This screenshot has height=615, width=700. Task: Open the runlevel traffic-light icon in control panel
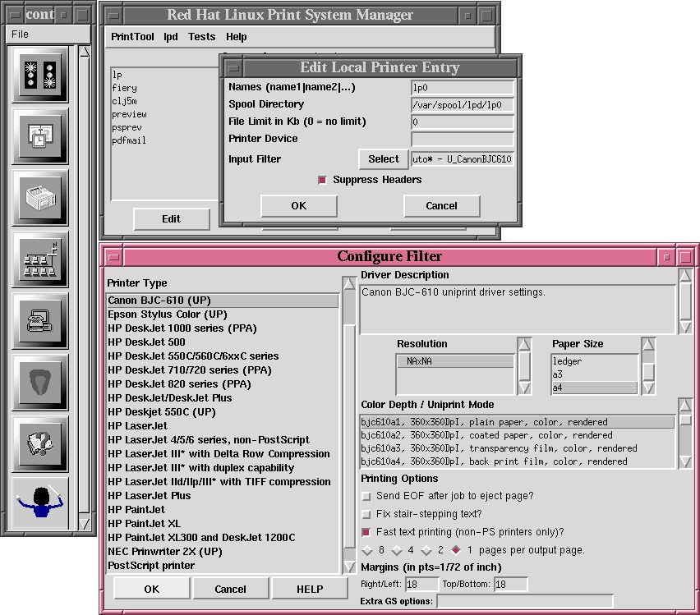coord(40,75)
